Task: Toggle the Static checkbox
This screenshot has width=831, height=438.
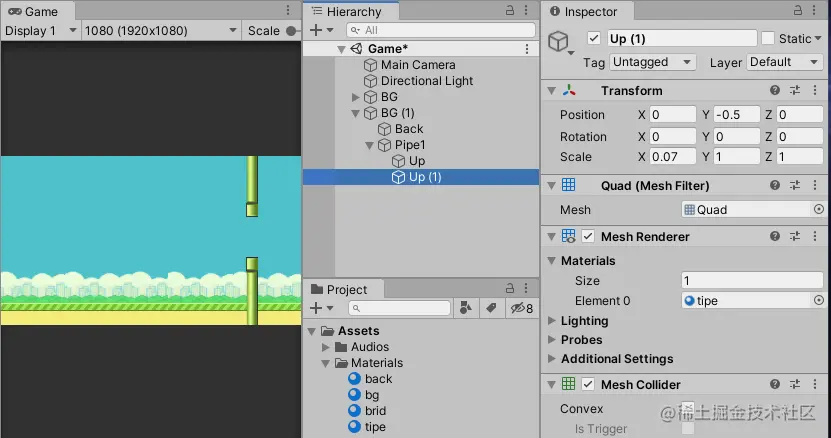Action: 767,38
